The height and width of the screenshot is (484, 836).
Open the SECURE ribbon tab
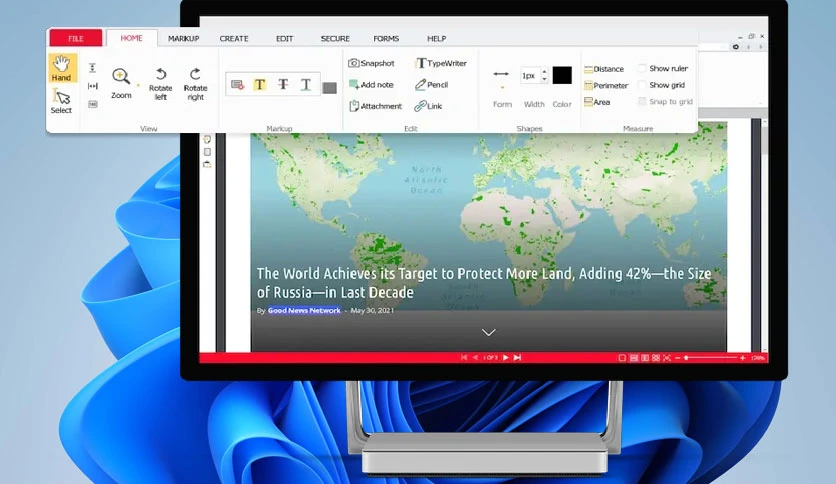point(335,38)
